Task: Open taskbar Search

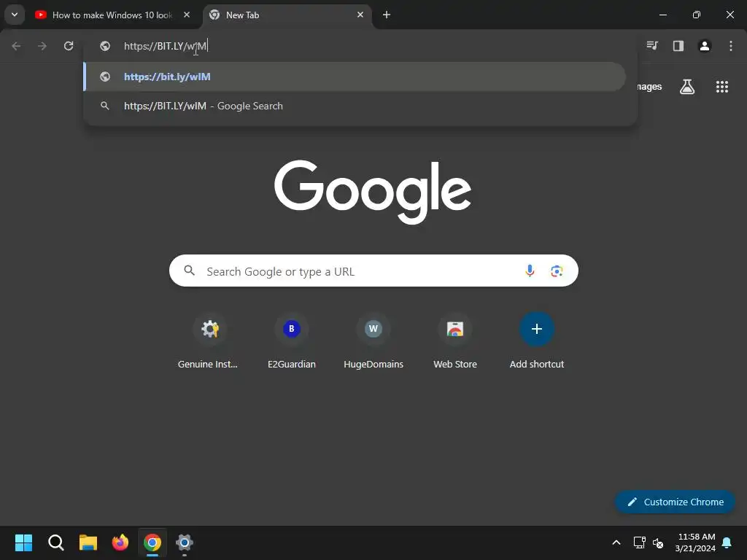Action: click(x=55, y=542)
